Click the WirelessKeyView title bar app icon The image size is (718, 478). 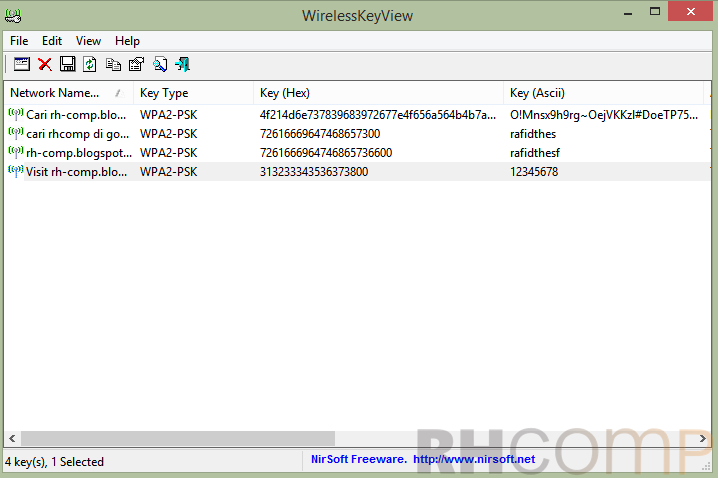[x=13, y=16]
